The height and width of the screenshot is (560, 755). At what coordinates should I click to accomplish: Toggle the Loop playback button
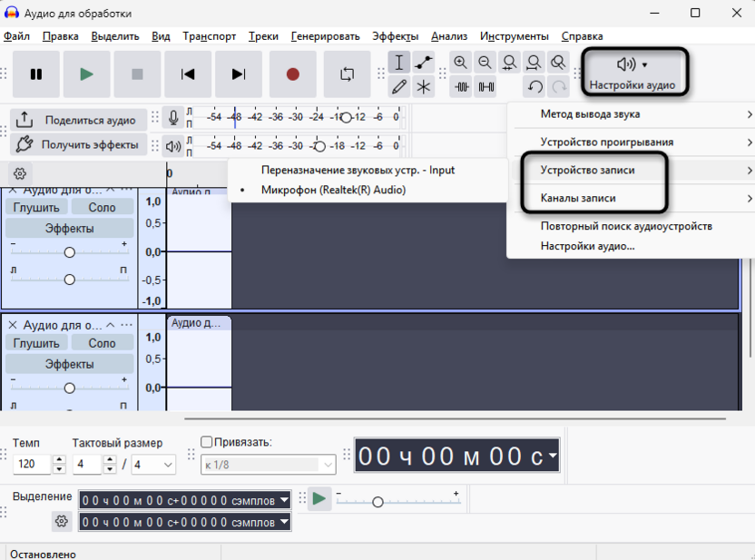[348, 74]
